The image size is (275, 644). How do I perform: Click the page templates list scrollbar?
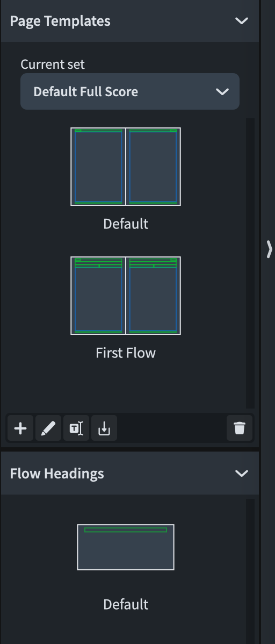250,263
